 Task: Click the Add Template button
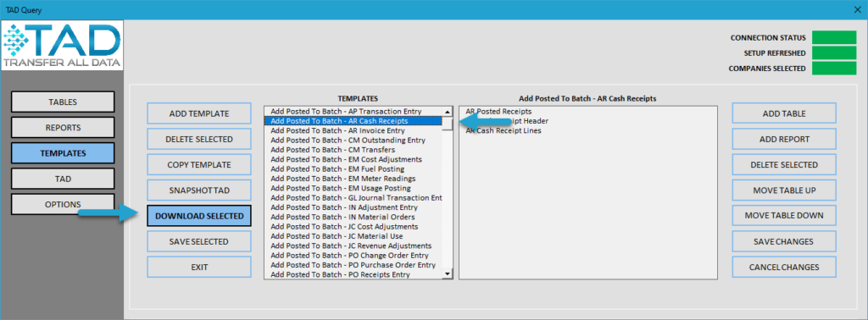point(199,113)
